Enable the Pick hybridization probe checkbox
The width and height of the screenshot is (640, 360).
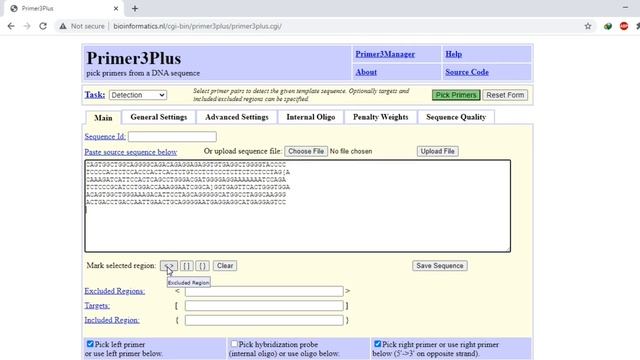coord(234,344)
